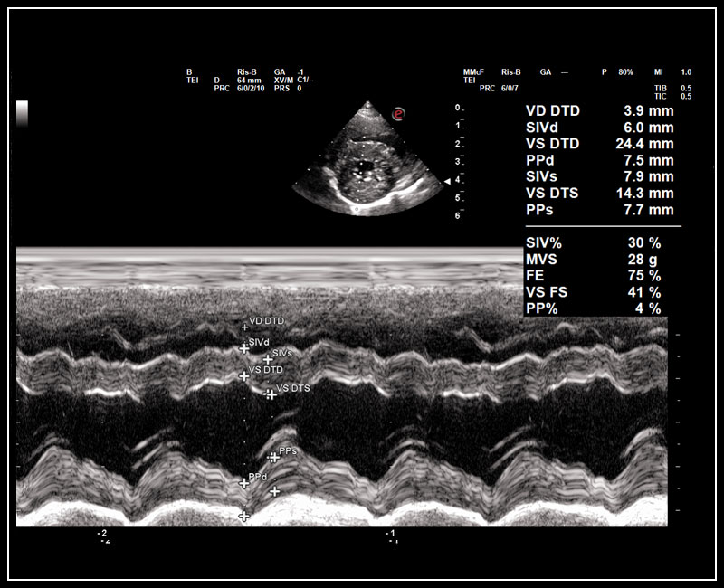Select the SIVs caliper cross marker
This screenshot has height=588, width=724.
(x=268, y=359)
